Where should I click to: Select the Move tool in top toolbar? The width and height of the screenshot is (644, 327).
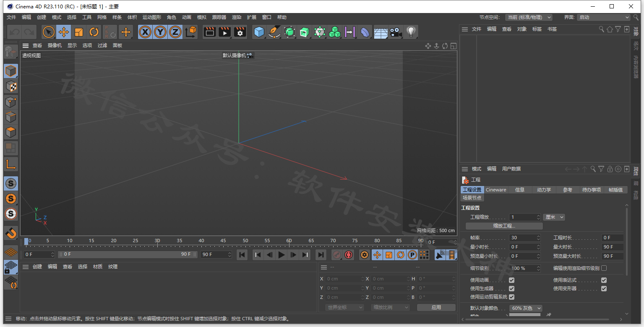click(x=64, y=32)
